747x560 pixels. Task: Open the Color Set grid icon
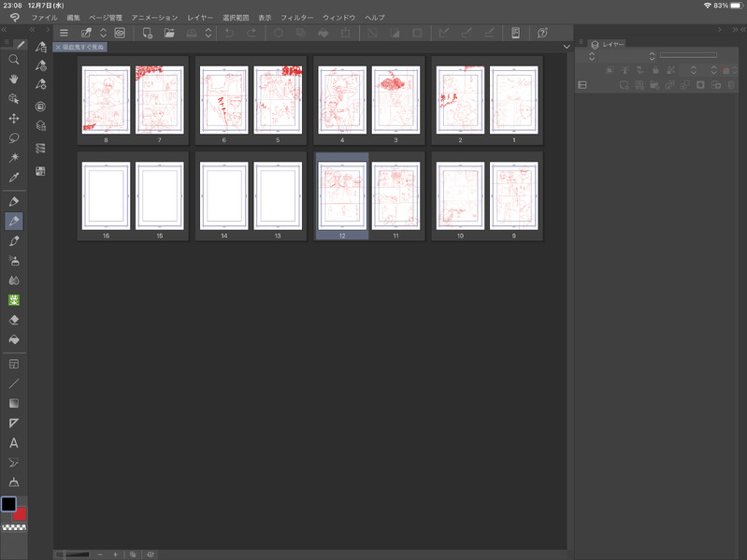41,171
